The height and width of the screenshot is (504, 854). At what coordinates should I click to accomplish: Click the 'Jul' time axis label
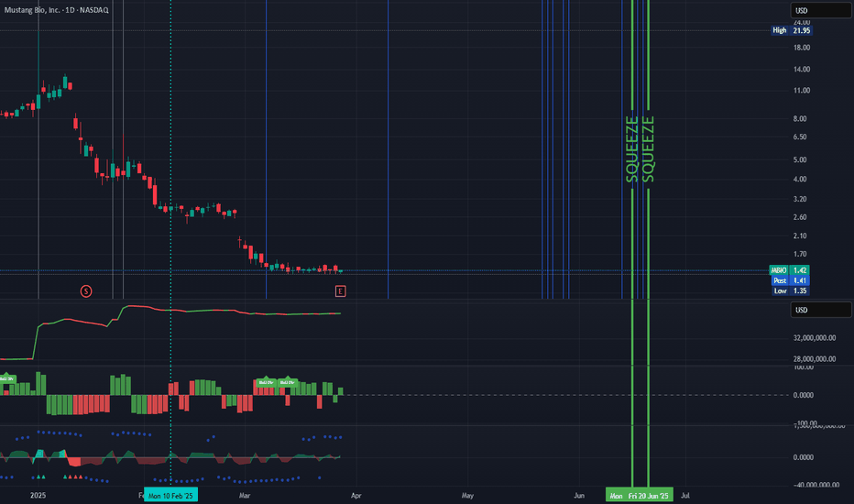[x=685, y=495]
